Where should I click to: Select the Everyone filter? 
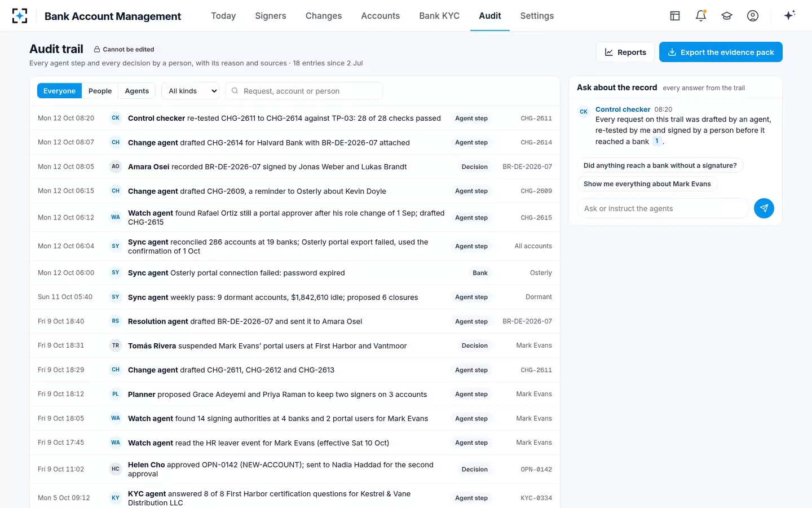pyautogui.click(x=59, y=91)
